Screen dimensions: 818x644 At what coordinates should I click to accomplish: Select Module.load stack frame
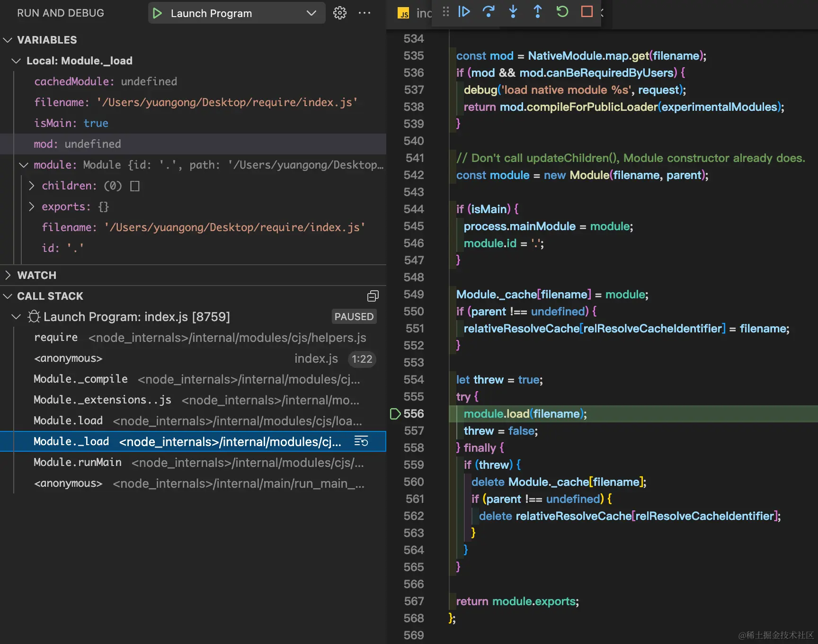coord(193,421)
